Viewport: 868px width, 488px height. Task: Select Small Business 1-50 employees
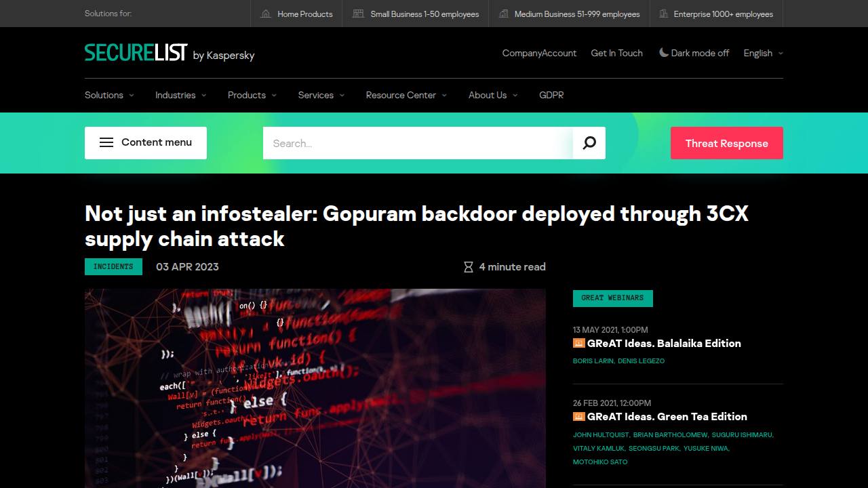(x=416, y=14)
